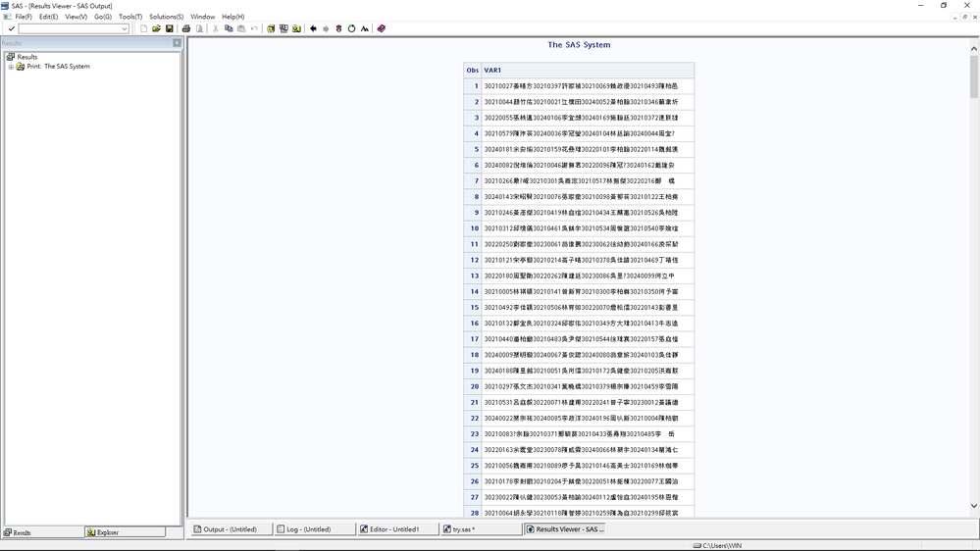Click the C:\Users\WIN status bar path

tap(722, 545)
